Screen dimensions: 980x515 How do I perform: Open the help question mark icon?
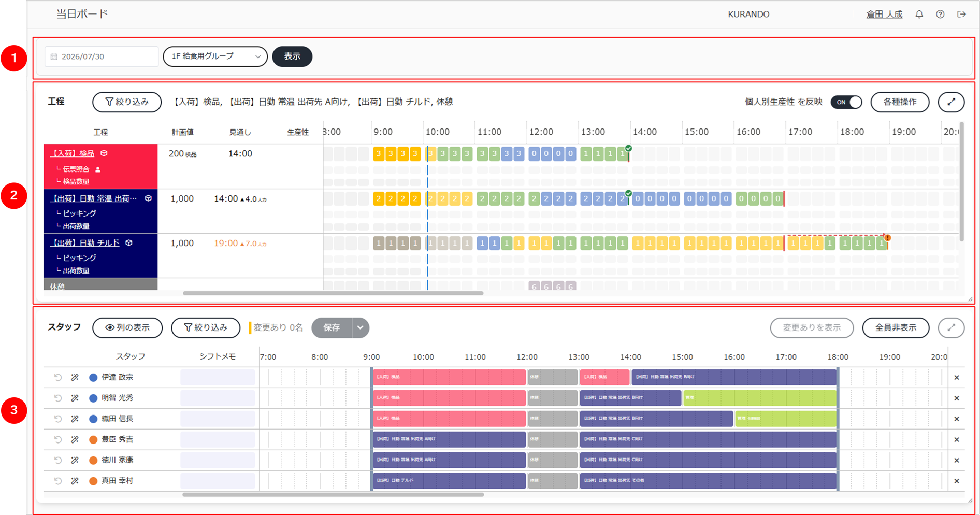(940, 15)
